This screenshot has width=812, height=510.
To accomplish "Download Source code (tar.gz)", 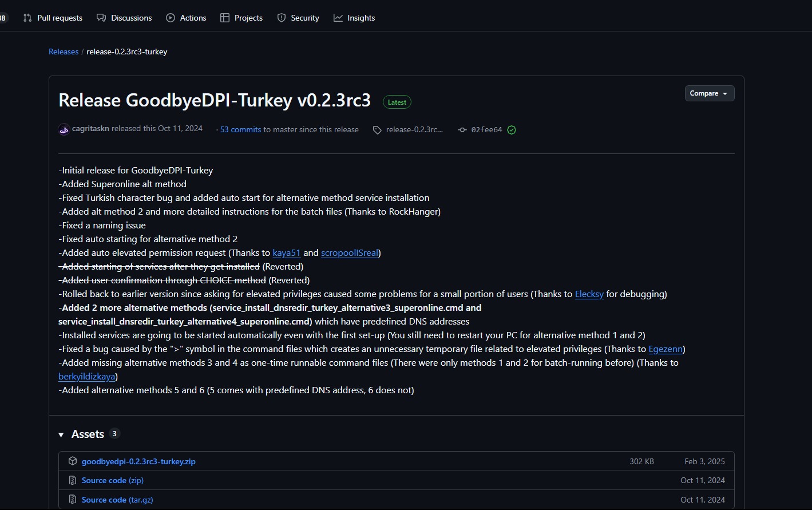I will click(117, 500).
